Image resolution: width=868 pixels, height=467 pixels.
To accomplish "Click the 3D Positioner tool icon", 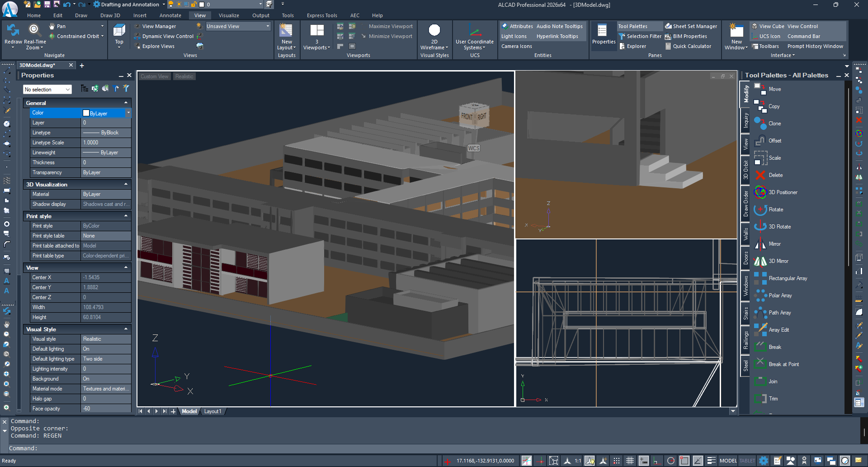I will 760,192.
